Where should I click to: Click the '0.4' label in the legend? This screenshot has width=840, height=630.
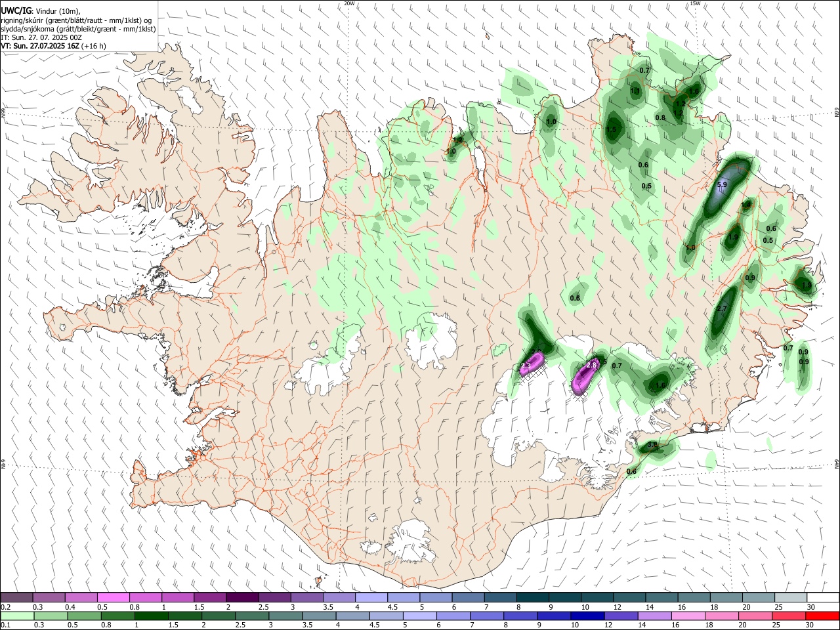point(70,607)
